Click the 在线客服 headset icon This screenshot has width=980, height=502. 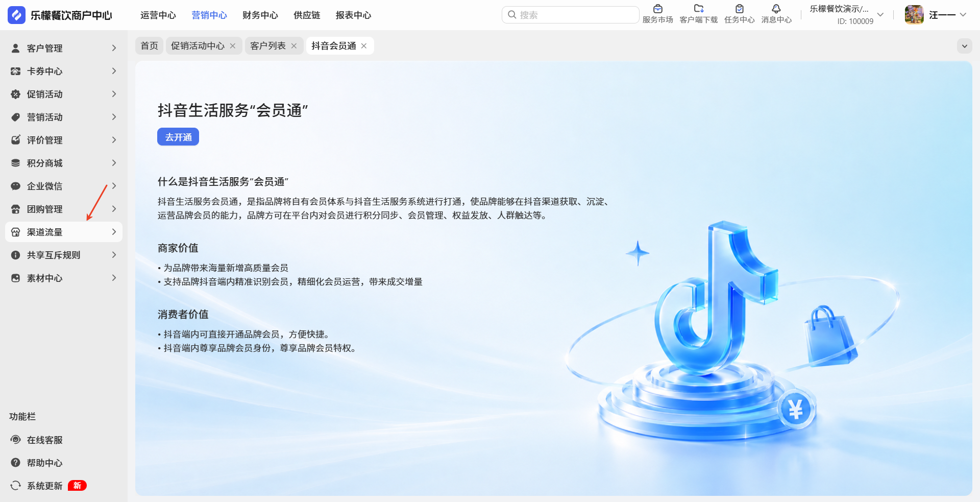pos(16,440)
